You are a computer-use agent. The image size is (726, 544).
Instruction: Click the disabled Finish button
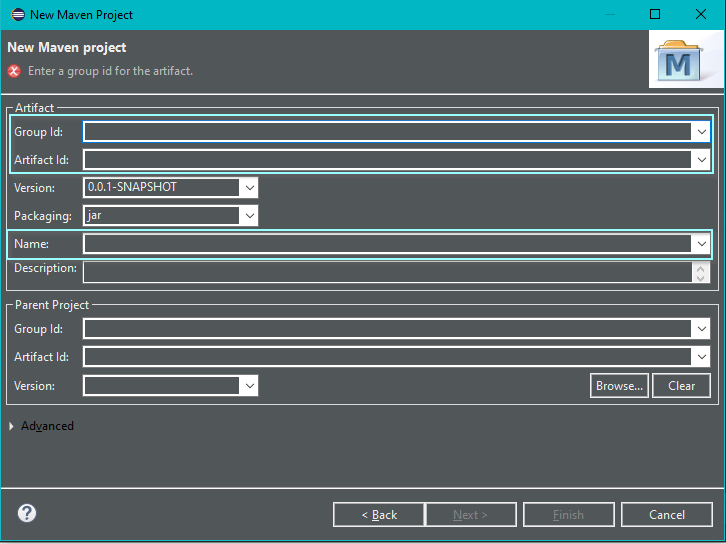(x=569, y=515)
